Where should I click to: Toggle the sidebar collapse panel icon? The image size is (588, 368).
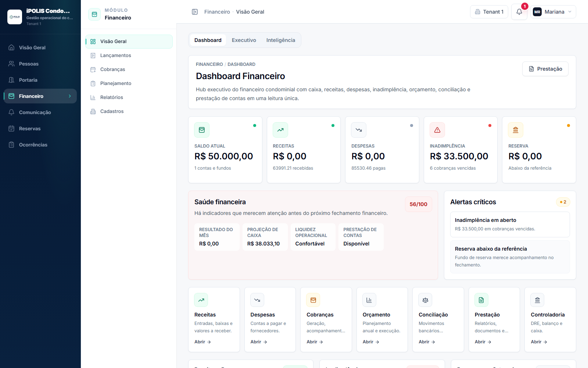[x=195, y=12]
